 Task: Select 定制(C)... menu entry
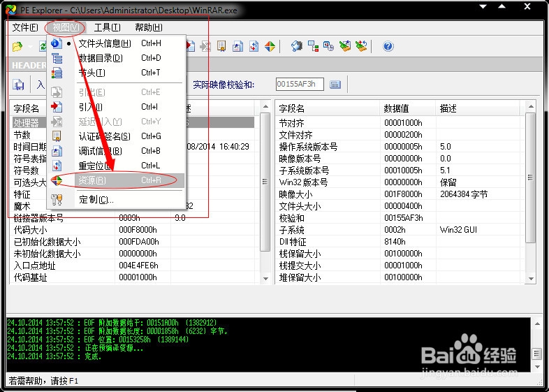115,200
